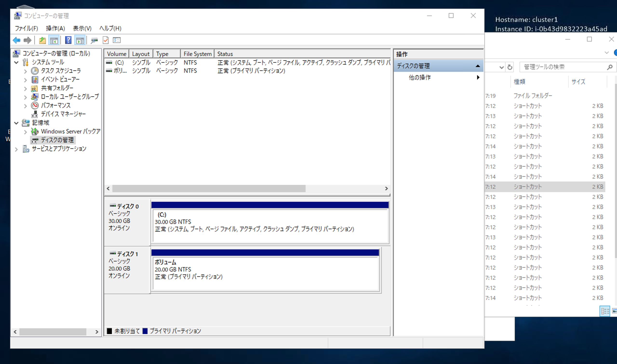Collapse the 記憶域 storage tree node
This screenshot has height=364, width=617.
click(16, 123)
